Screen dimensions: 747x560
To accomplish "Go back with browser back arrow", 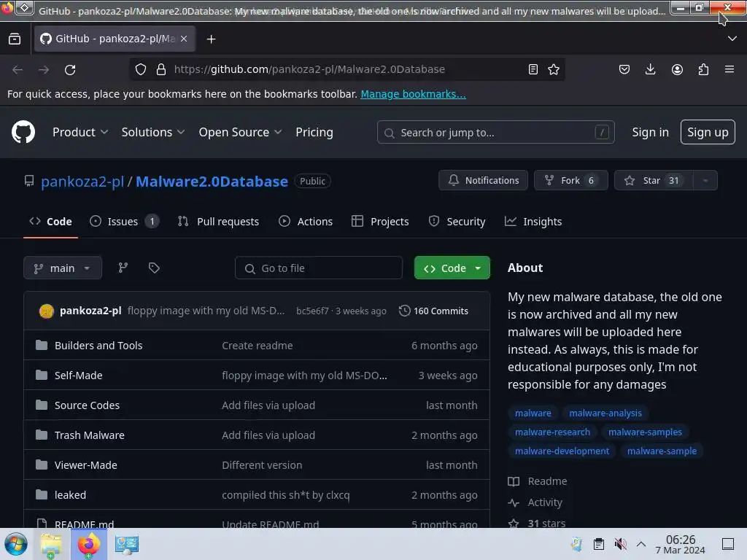I will (x=18, y=69).
